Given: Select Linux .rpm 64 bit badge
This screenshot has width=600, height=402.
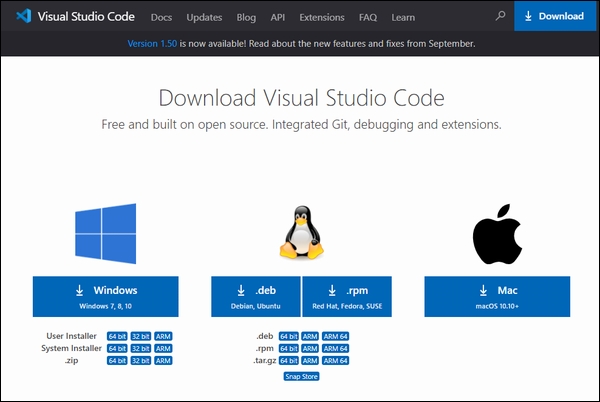Looking at the screenshot, I should (x=289, y=348).
